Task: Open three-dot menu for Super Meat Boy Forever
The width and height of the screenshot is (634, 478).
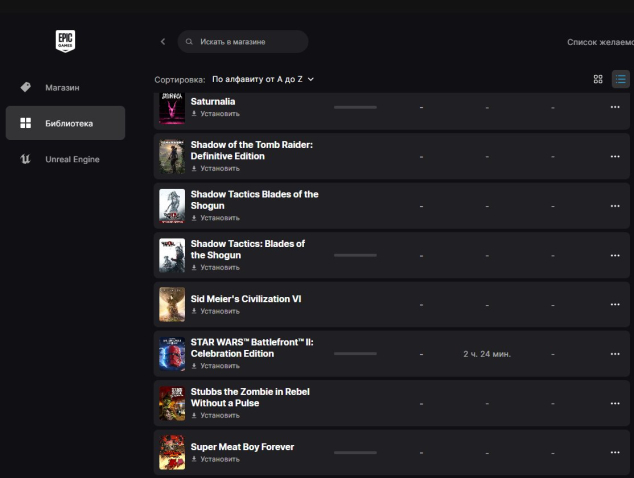Action: click(615, 453)
